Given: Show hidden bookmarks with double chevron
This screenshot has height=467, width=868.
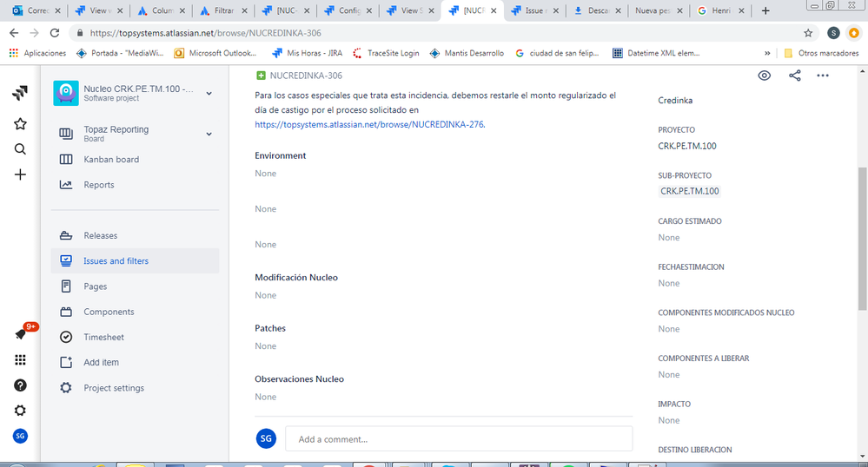Looking at the screenshot, I should click(x=767, y=53).
